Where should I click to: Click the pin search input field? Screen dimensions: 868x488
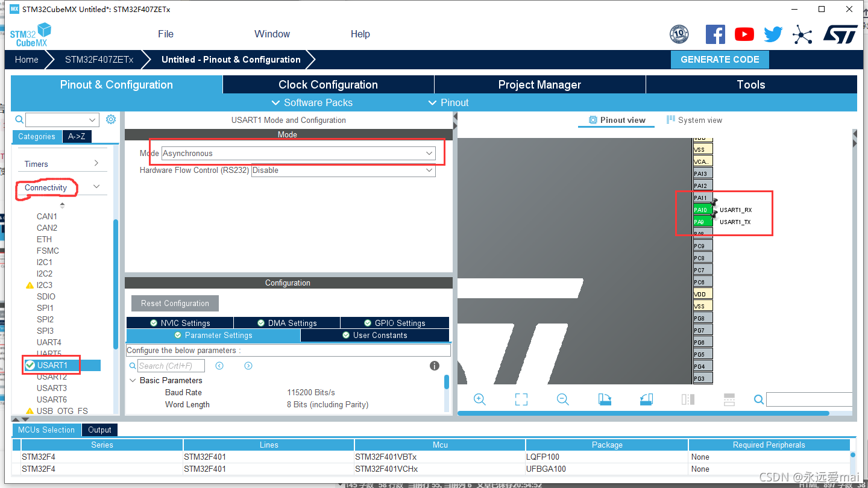coord(810,399)
